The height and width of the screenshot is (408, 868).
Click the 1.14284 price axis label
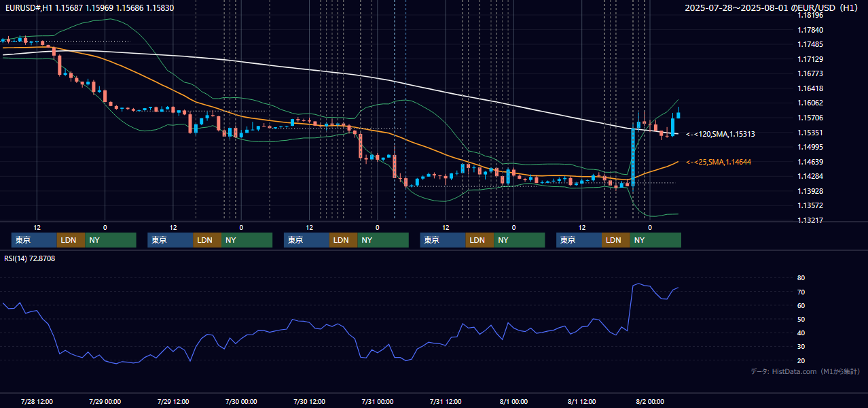click(x=810, y=176)
